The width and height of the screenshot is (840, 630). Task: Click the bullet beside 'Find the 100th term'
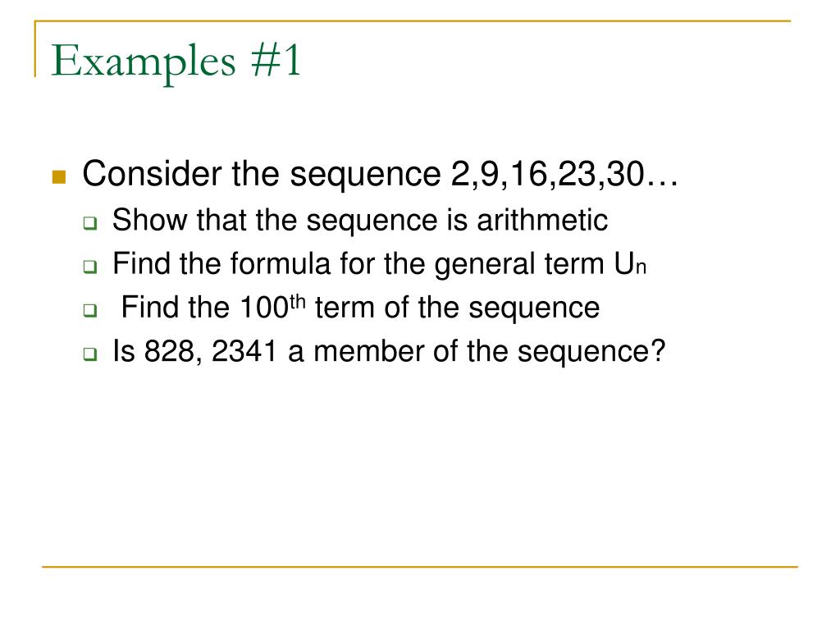click(x=90, y=310)
